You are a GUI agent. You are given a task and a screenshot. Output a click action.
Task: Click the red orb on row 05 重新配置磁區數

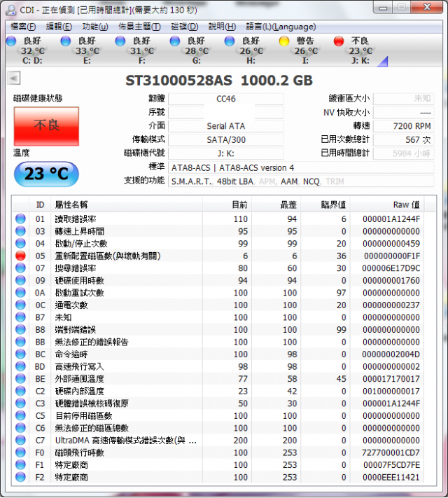click(20, 256)
